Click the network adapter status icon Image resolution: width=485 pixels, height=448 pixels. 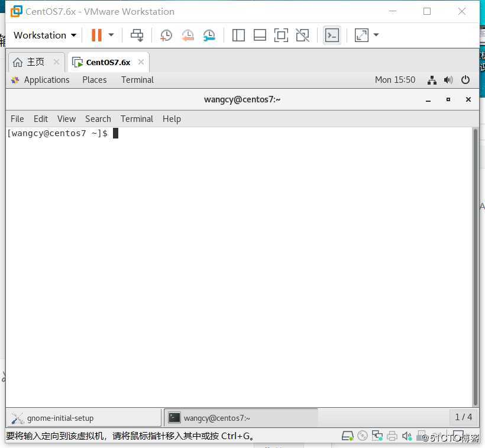[377, 436]
